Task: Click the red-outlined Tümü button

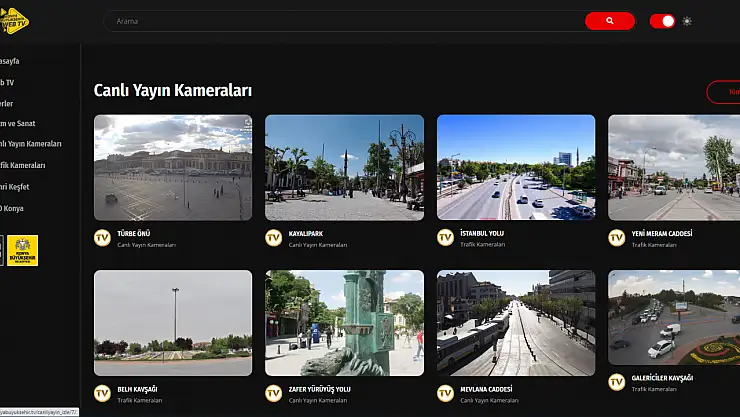Action: click(723, 92)
